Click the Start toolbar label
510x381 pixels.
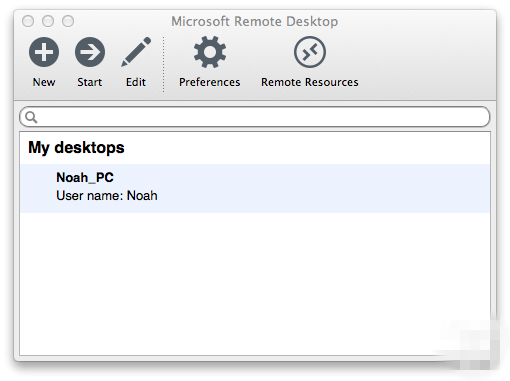90,82
